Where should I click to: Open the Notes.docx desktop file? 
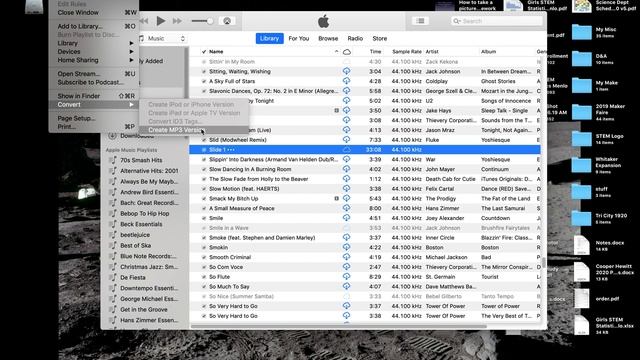tap(582, 245)
